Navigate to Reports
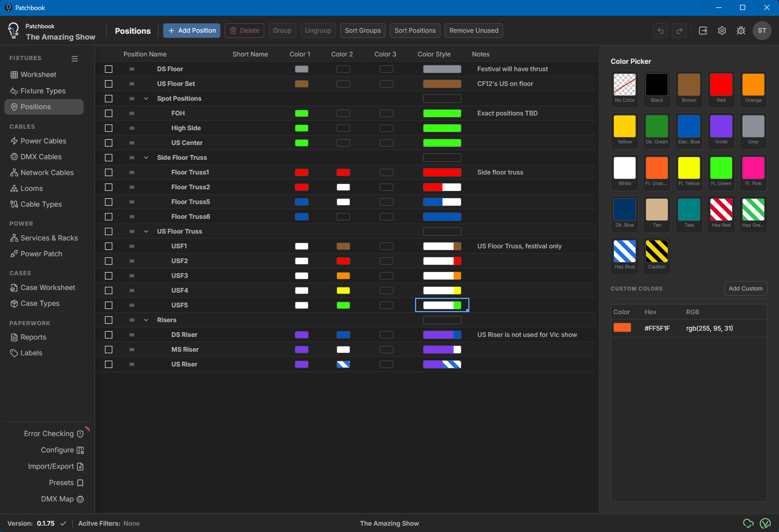779x532 pixels. click(x=44, y=337)
